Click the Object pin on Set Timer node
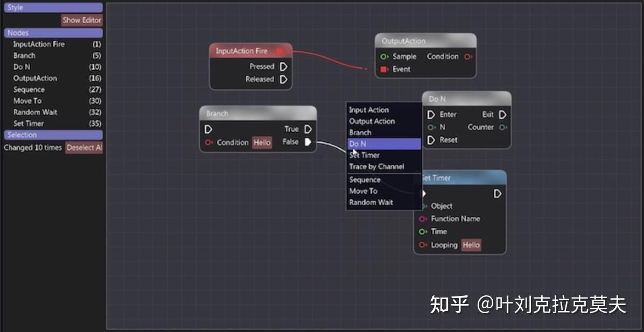Viewport: 644px width, 332px height. pos(424,206)
